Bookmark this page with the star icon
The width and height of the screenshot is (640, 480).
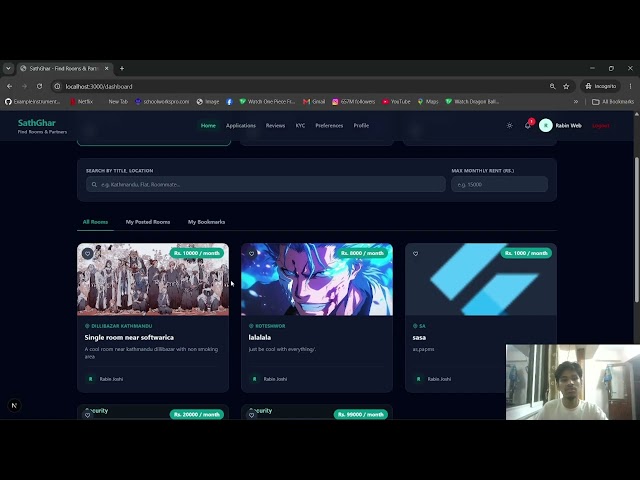[x=566, y=86]
